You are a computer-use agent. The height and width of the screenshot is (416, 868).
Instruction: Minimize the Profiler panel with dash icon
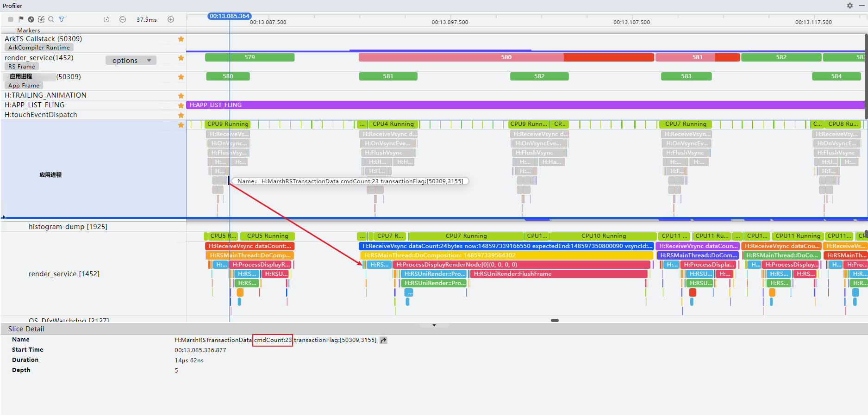861,6
